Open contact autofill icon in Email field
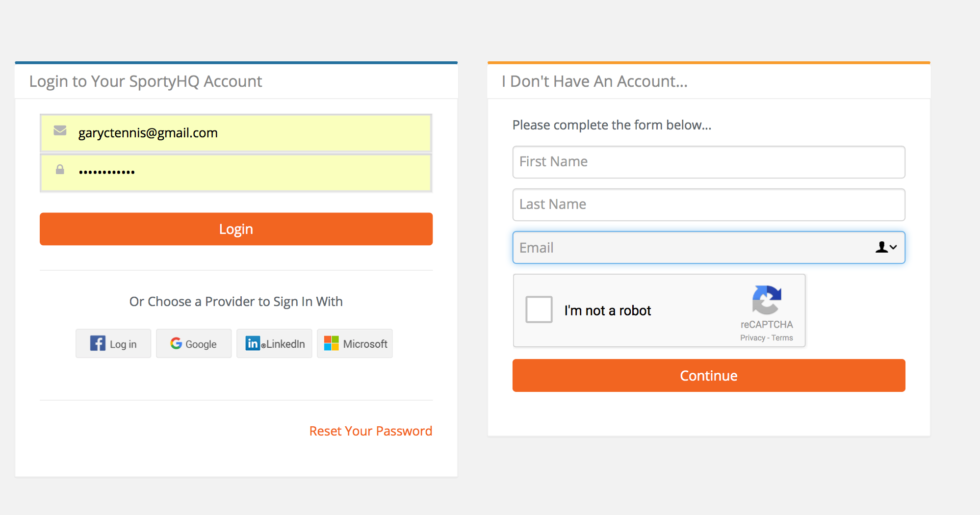 886,247
